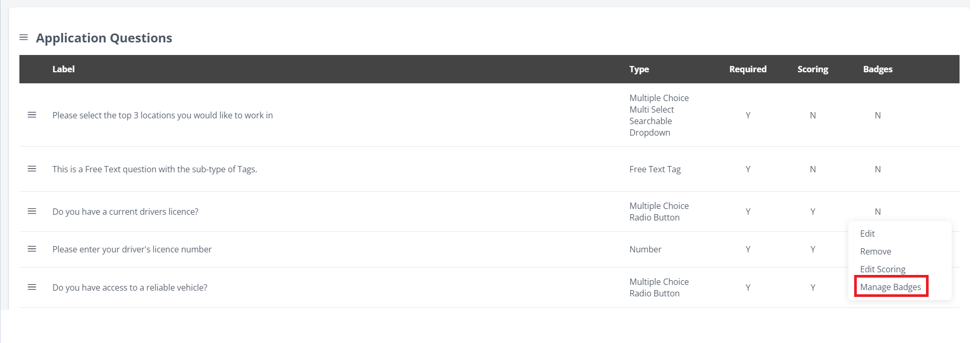Click the hamburger icon beside Application Questions heading
The height and width of the screenshot is (343, 980).
click(x=24, y=38)
